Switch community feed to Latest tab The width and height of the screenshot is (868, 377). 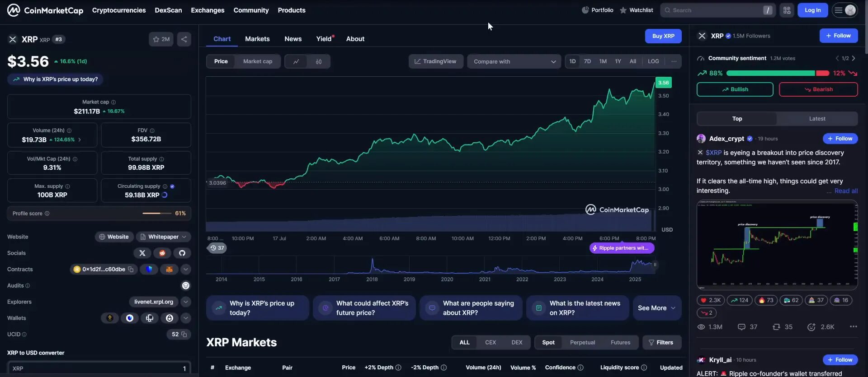[817, 119]
